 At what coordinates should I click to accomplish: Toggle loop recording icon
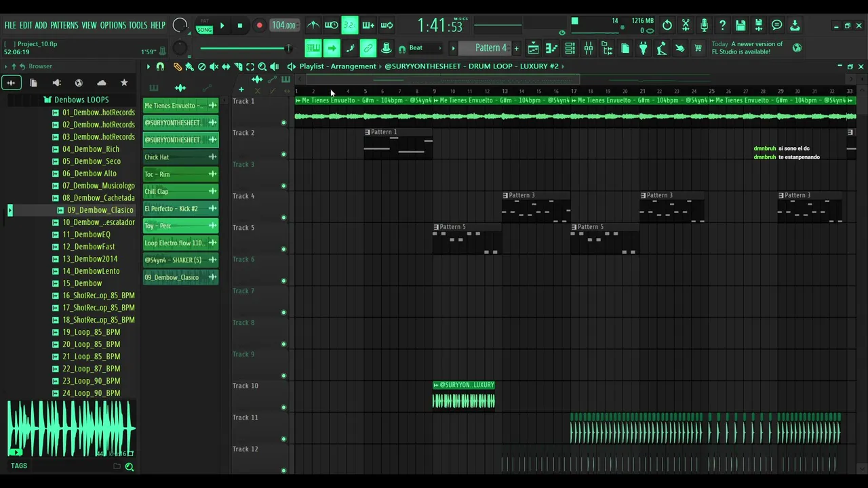coord(387,25)
